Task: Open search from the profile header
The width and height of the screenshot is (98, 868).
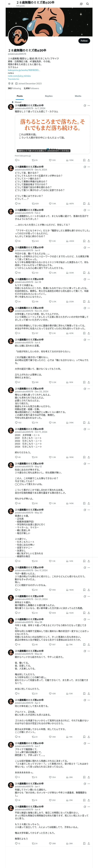Action: point(88,4)
